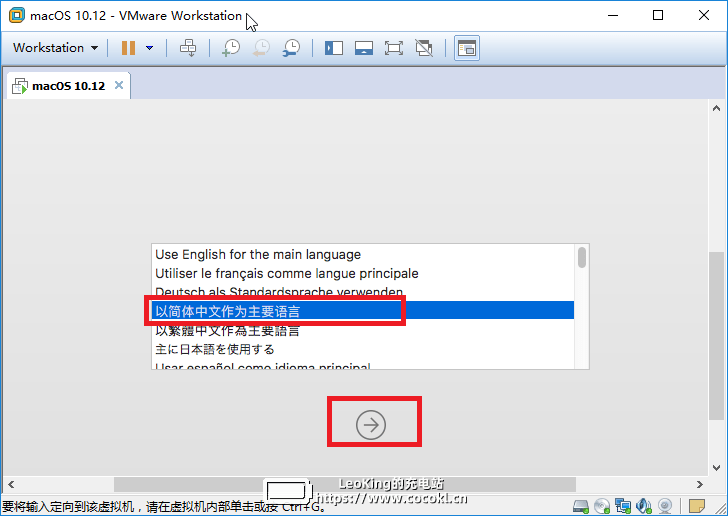Toggle the console view button
Image resolution: width=728 pixels, height=516 pixels.
tap(467, 48)
